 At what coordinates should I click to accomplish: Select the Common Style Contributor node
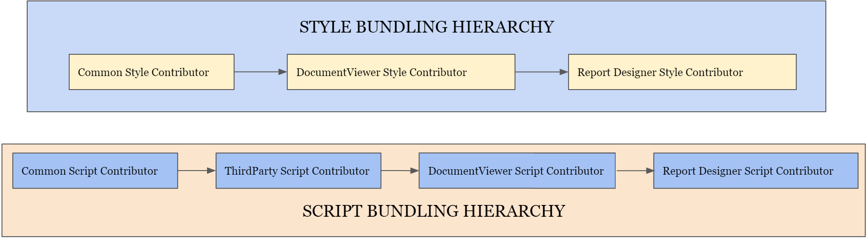click(x=151, y=72)
